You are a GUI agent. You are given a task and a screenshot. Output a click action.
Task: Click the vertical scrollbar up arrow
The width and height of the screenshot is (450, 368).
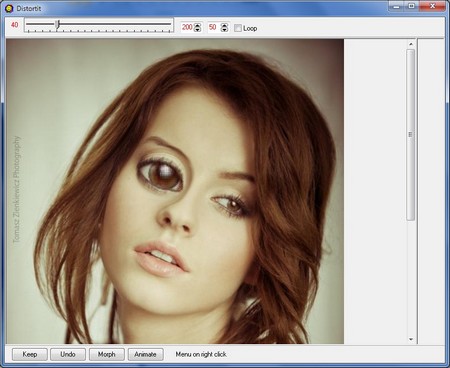click(x=411, y=44)
